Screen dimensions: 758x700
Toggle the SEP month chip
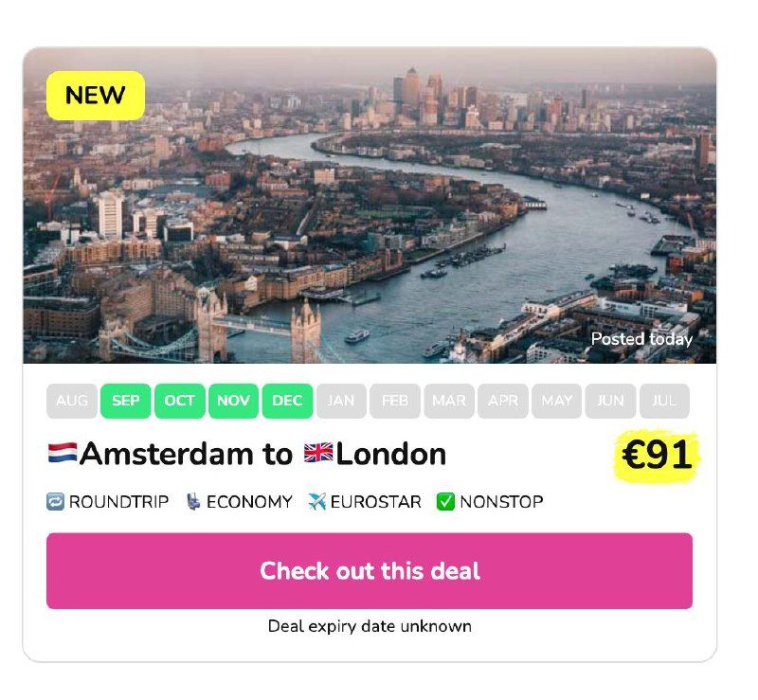click(126, 401)
